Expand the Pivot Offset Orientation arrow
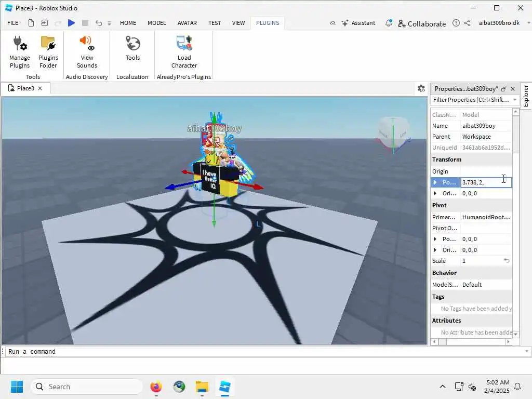Image resolution: width=532 pixels, height=399 pixels. click(x=435, y=250)
